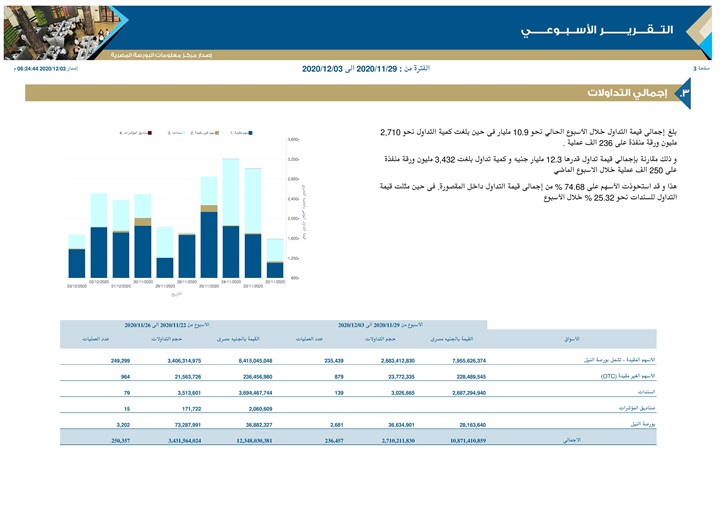Click the section heading 'إجمالي التداولات'
The width and height of the screenshot is (720, 509).
point(627,93)
